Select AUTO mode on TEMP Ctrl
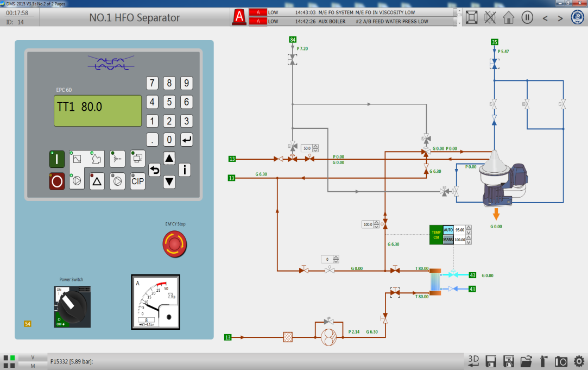Screen dimensions: 588x370 (448, 230)
